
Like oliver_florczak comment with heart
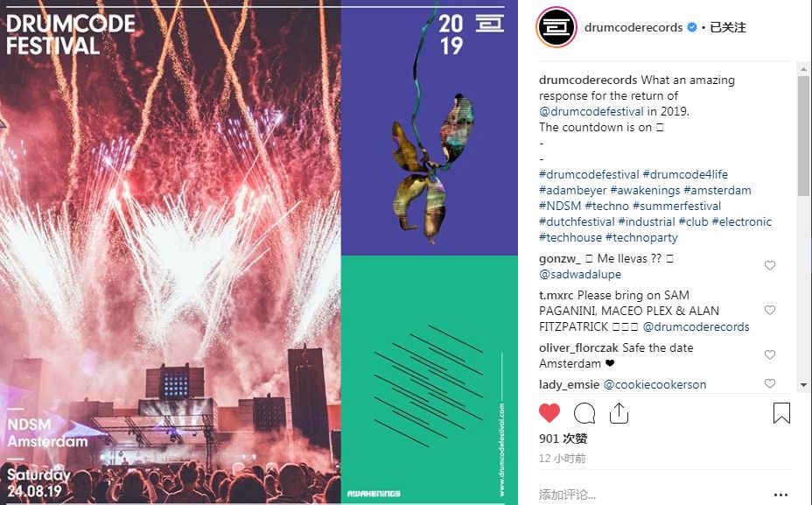770,354
